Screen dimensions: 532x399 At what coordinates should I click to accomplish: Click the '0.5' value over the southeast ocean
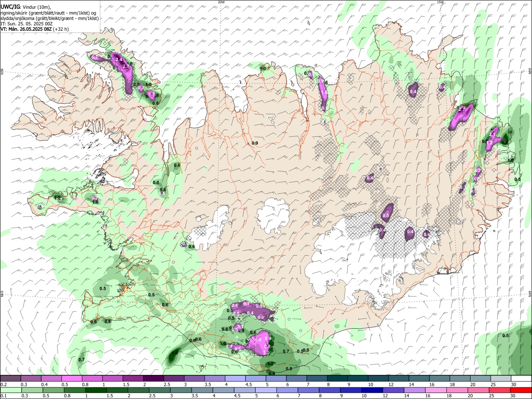[x=505, y=335]
